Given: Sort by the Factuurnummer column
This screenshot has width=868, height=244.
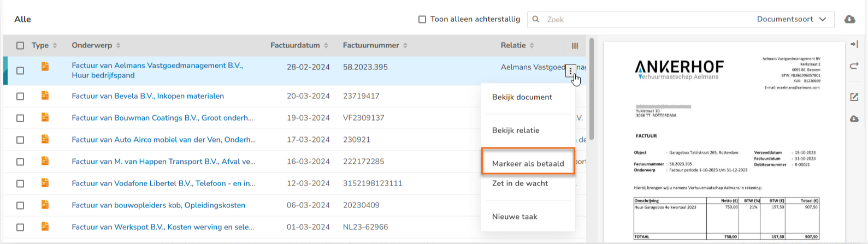Looking at the screenshot, I should click(375, 46).
